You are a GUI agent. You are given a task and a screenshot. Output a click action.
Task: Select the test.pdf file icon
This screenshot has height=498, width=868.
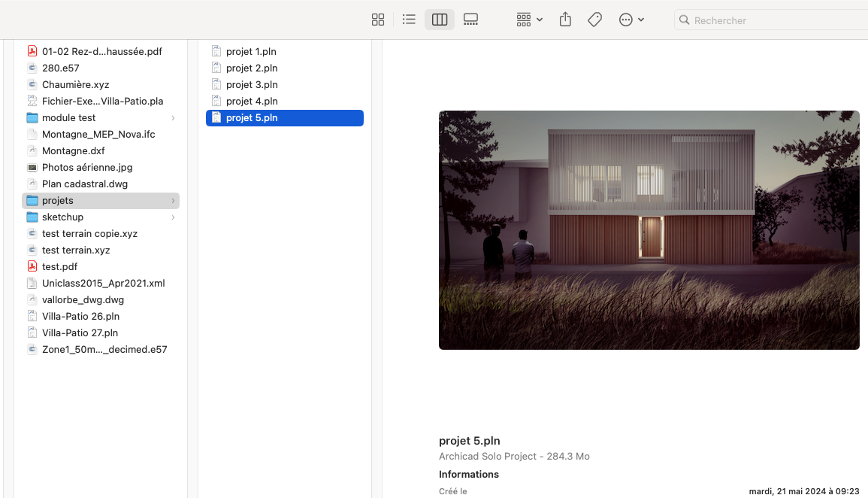pos(32,266)
